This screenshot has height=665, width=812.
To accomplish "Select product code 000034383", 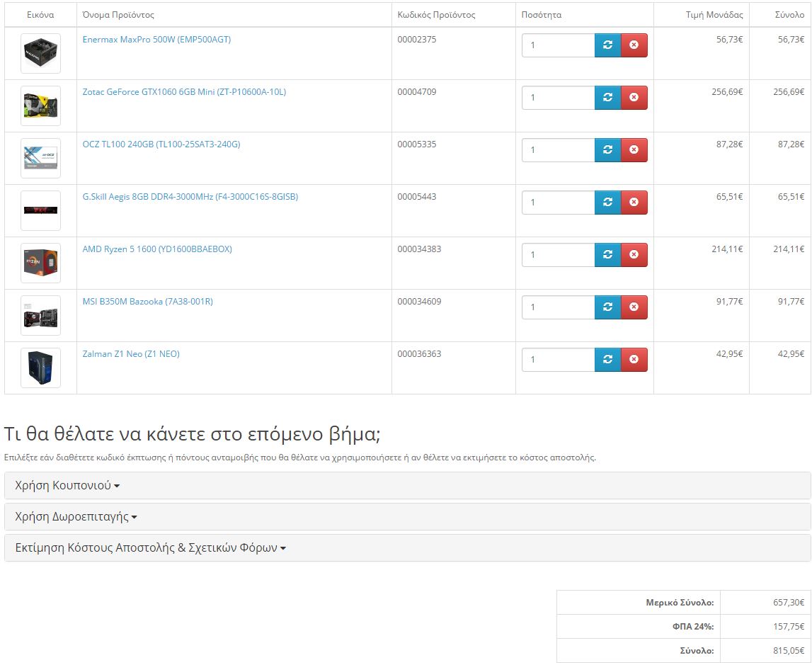I will 420,249.
